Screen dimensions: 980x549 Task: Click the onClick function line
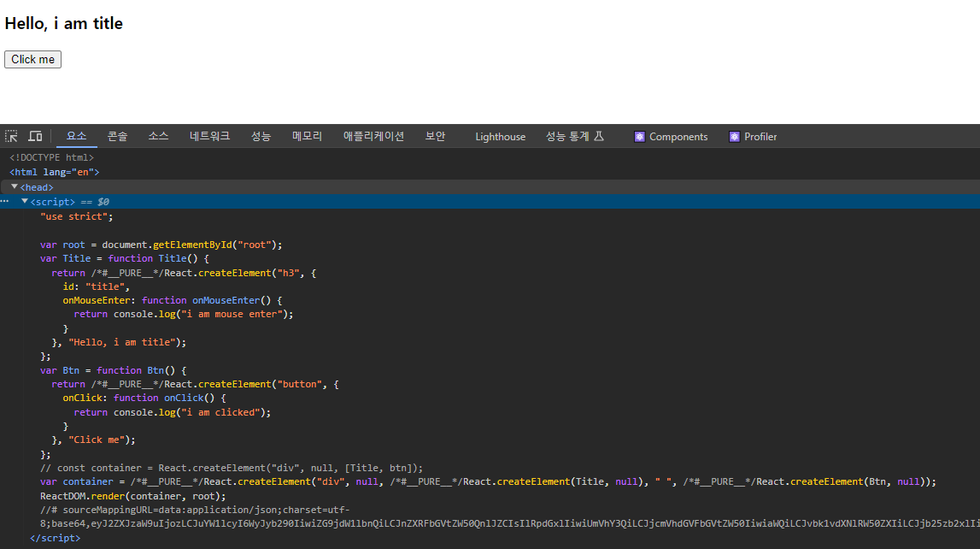(x=144, y=398)
